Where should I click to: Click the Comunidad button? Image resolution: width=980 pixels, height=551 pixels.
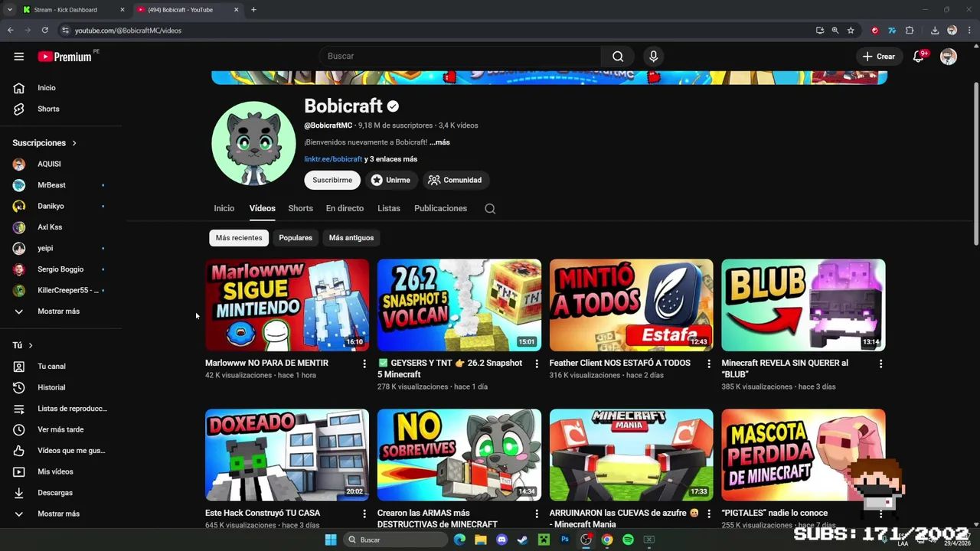click(455, 180)
